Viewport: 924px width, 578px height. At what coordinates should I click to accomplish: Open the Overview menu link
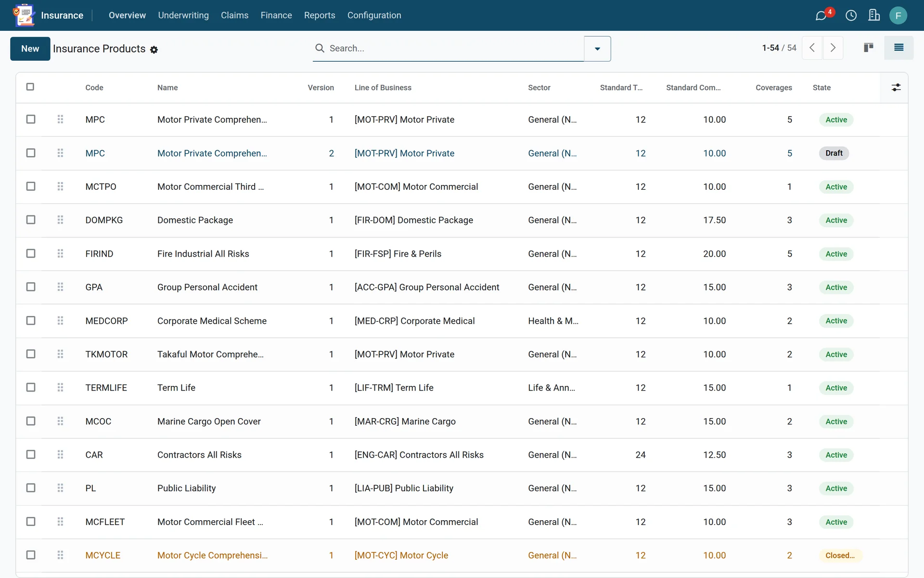click(127, 15)
